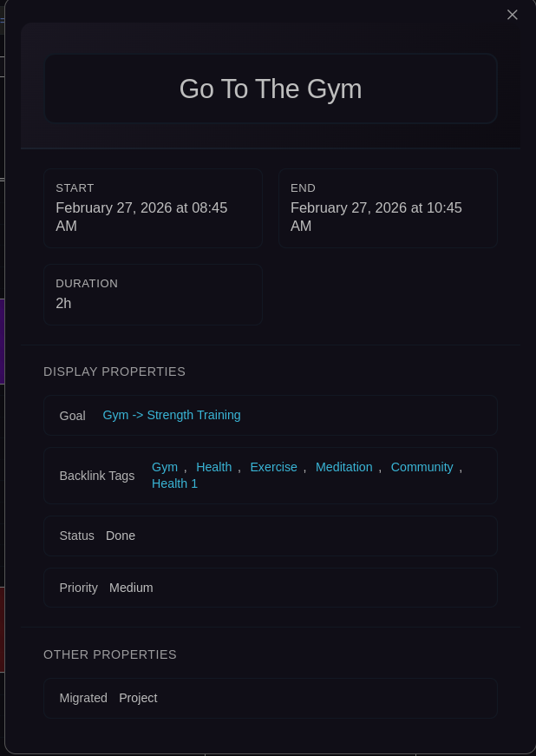
Task: Close the event details dialog
Action: tap(512, 15)
